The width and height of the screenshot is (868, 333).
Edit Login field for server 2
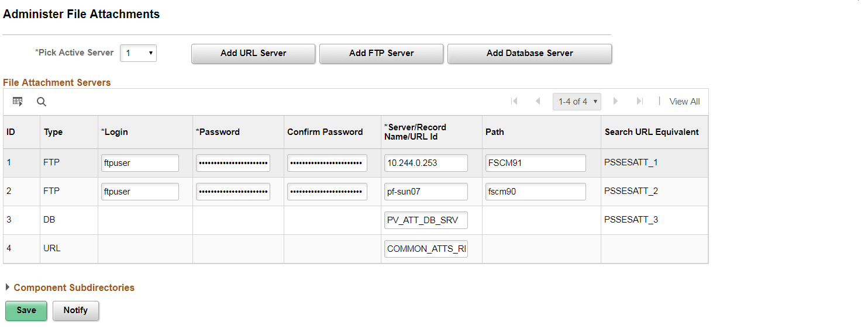[x=140, y=192]
